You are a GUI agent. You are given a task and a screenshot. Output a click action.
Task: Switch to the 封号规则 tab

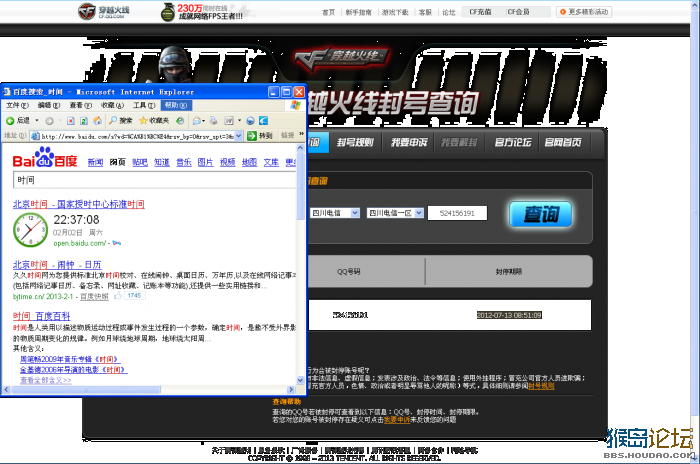(x=355, y=142)
